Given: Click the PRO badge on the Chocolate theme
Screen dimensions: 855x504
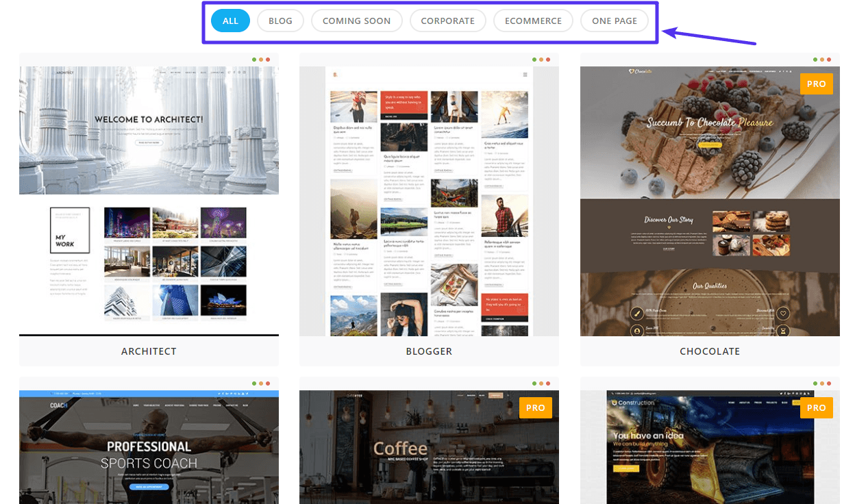Looking at the screenshot, I should (816, 84).
